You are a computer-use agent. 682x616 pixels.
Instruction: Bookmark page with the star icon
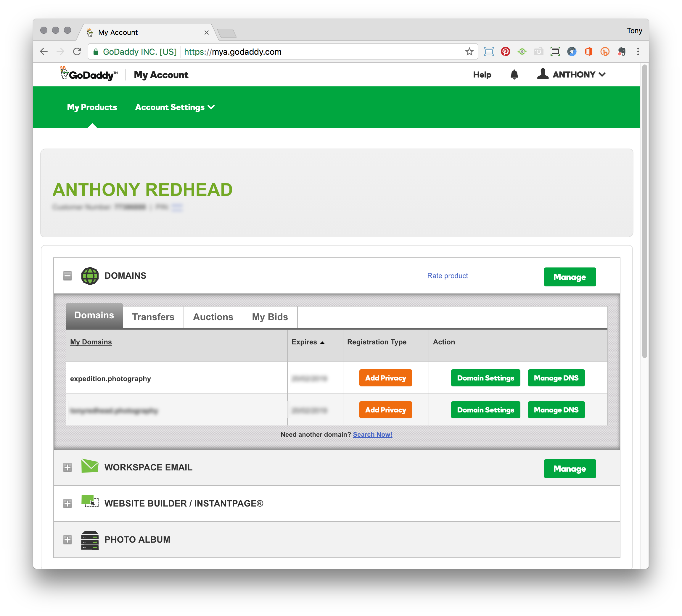click(x=469, y=52)
